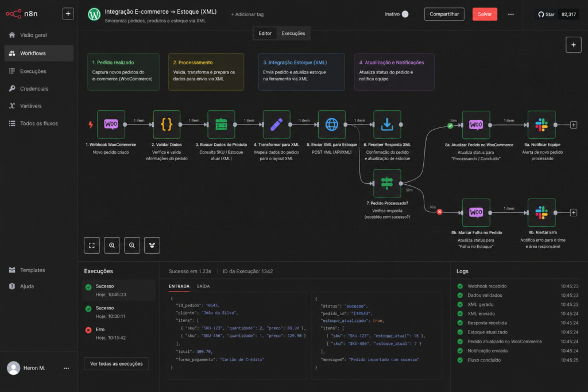Click the XML gerado log entry
The image size is (588, 392).
517,304
